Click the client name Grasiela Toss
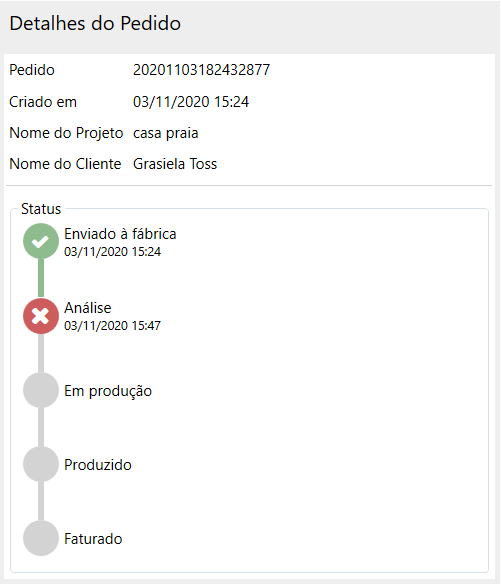Image resolution: width=501 pixels, height=585 pixels. click(x=175, y=164)
